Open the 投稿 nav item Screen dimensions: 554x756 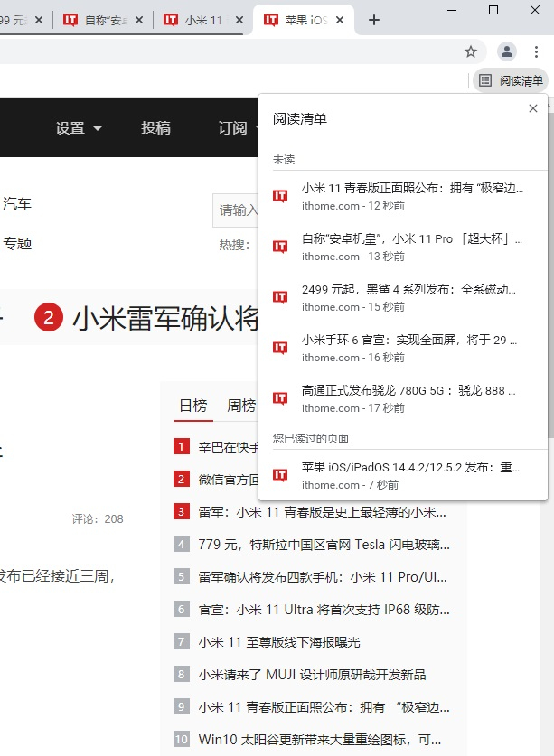tap(155, 127)
